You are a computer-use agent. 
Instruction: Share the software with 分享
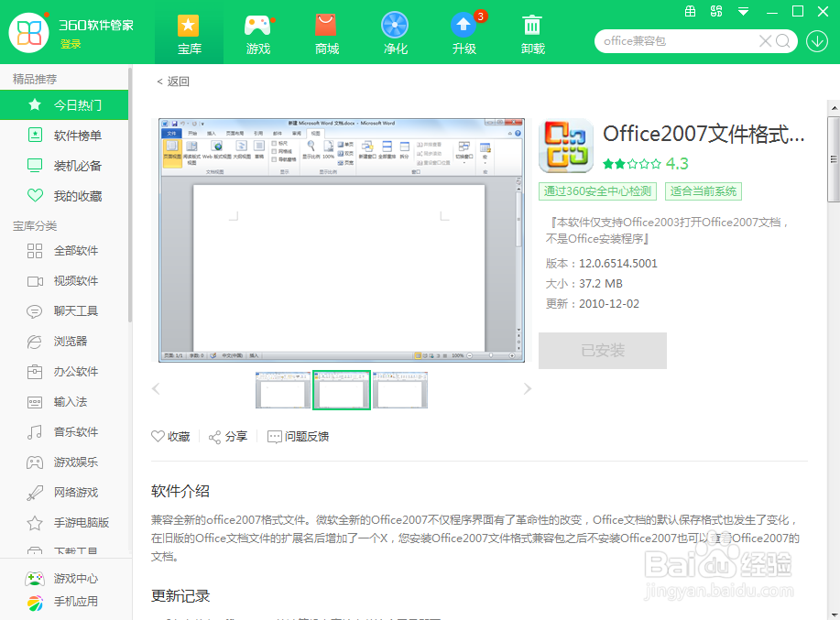(x=228, y=437)
